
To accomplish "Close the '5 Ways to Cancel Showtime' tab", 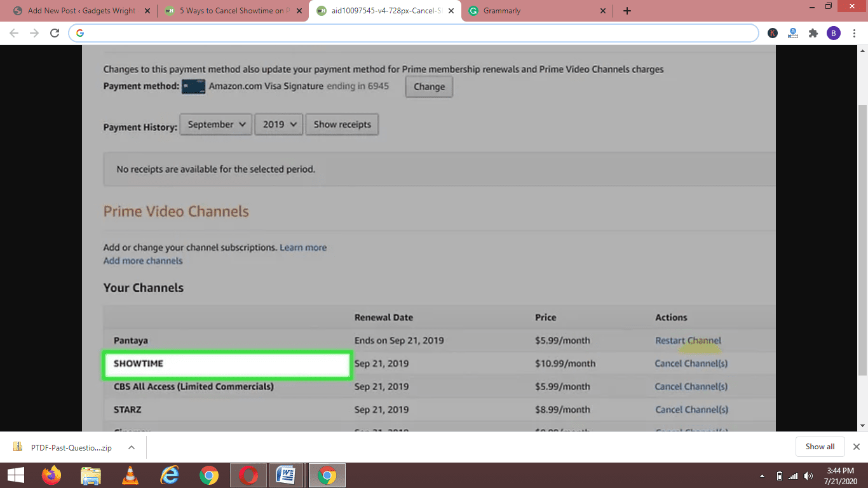I will [299, 11].
